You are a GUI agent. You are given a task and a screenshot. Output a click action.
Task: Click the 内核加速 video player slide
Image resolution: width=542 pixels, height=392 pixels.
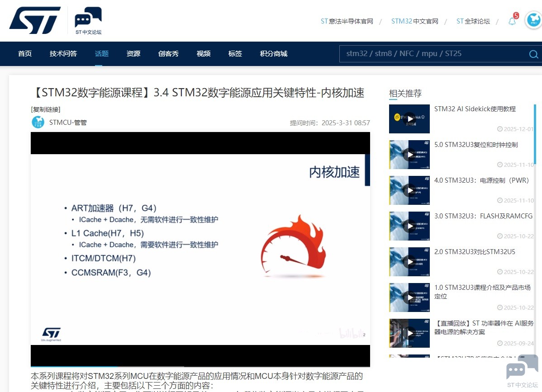[200, 249]
